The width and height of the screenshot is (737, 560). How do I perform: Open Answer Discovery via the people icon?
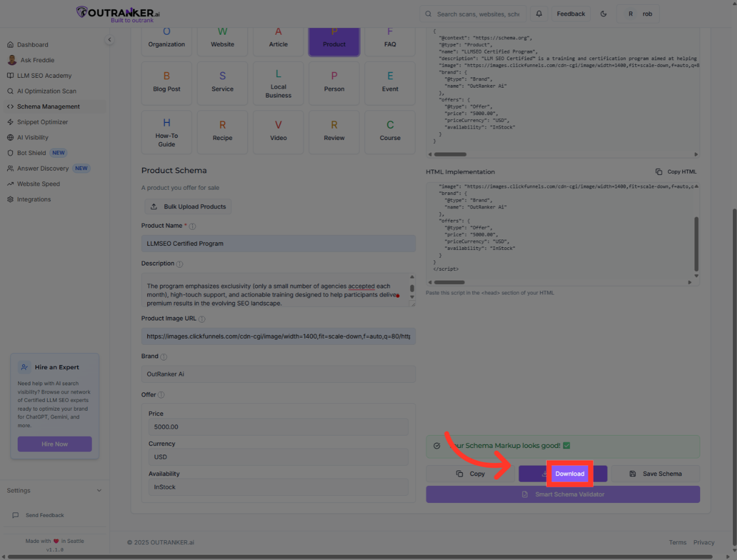point(10,169)
